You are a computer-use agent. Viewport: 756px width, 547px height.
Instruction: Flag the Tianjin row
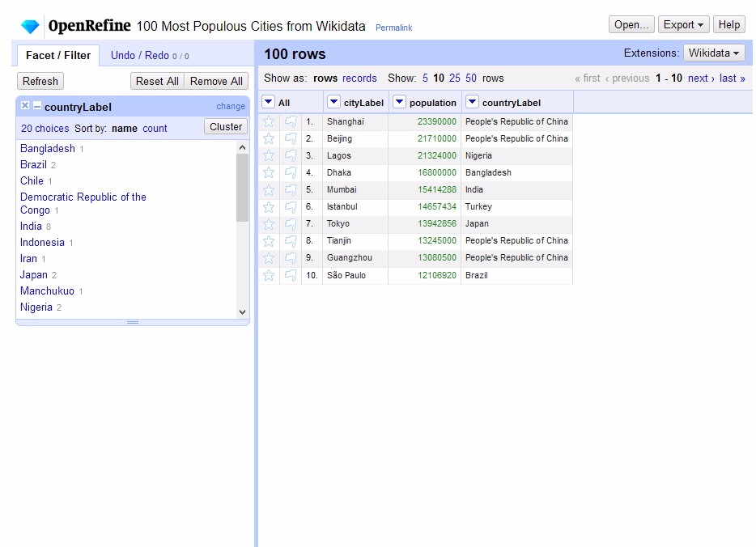[x=291, y=241]
